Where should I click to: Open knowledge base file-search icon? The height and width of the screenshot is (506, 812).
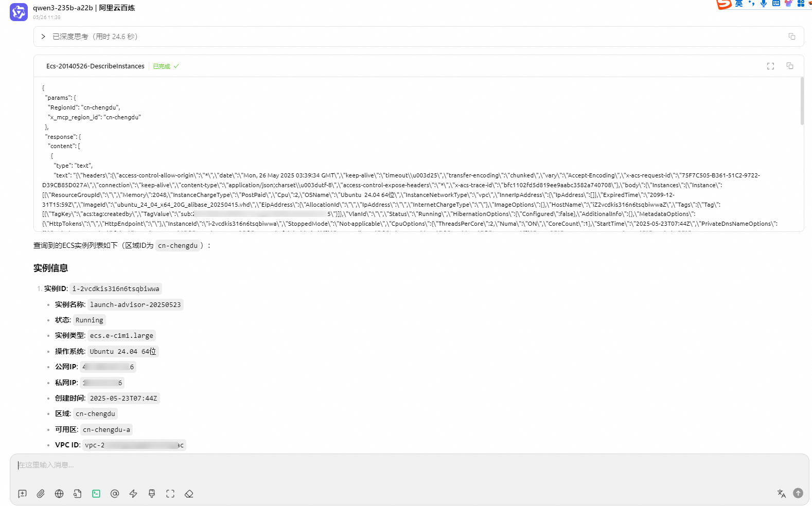point(78,494)
